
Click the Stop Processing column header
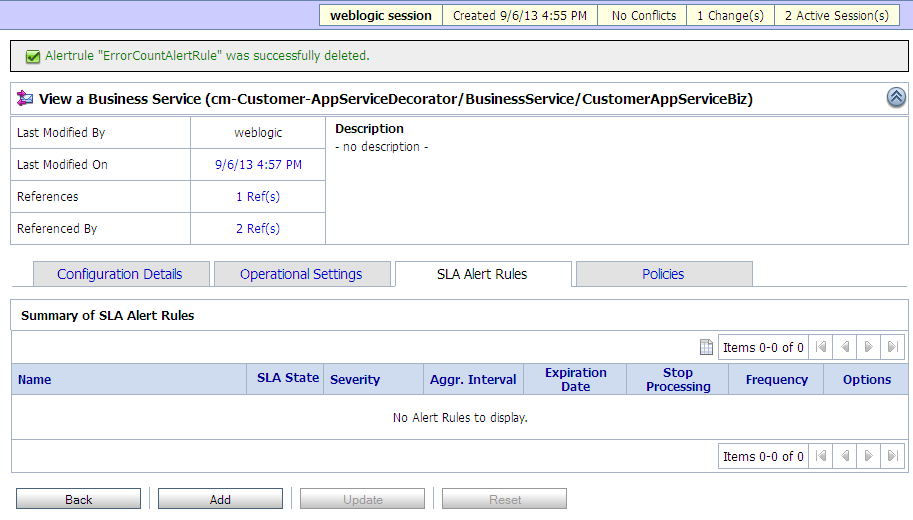coord(678,380)
